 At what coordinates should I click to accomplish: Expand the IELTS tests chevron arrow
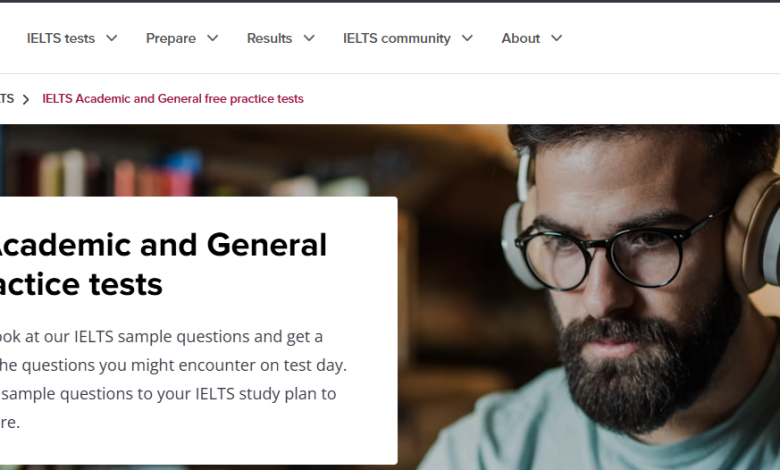pos(111,38)
